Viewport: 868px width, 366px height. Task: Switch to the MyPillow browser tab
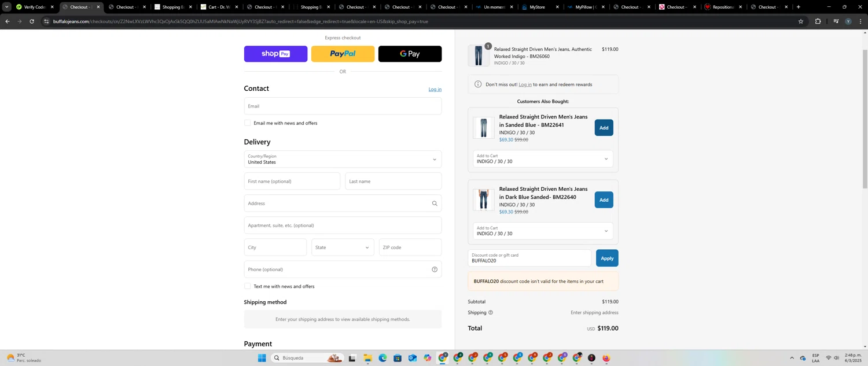[586, 7]
